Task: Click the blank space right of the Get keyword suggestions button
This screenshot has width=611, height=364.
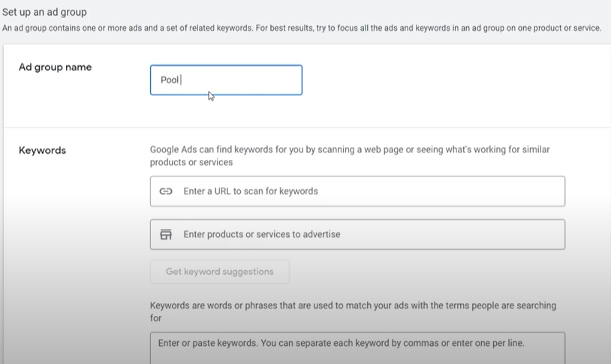Action: coord(427,272)
